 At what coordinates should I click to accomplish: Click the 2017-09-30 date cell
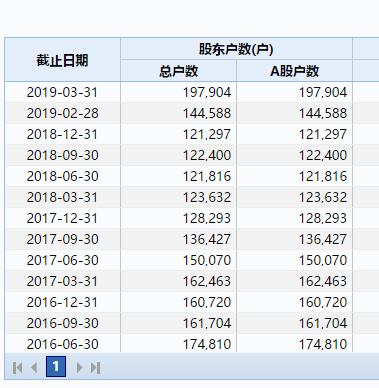pyautogui.click(x=62, y=239)
